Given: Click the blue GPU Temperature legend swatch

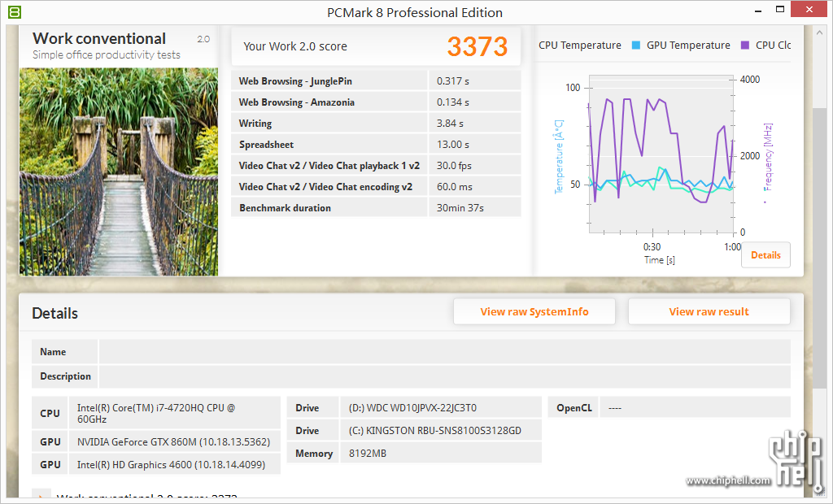Looking at the screenshot, I should (636, 46).
